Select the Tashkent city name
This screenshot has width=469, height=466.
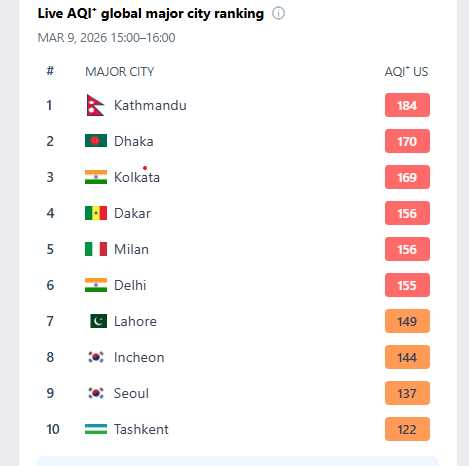[x=141, y=429]
